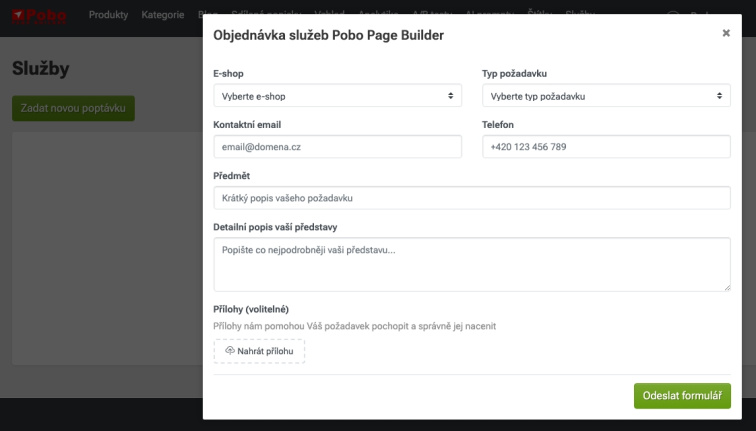Viewport: 756px width, 431px height.
Task: Go to Kategorie in the top navigation
Action: click(x=163, y=15)
